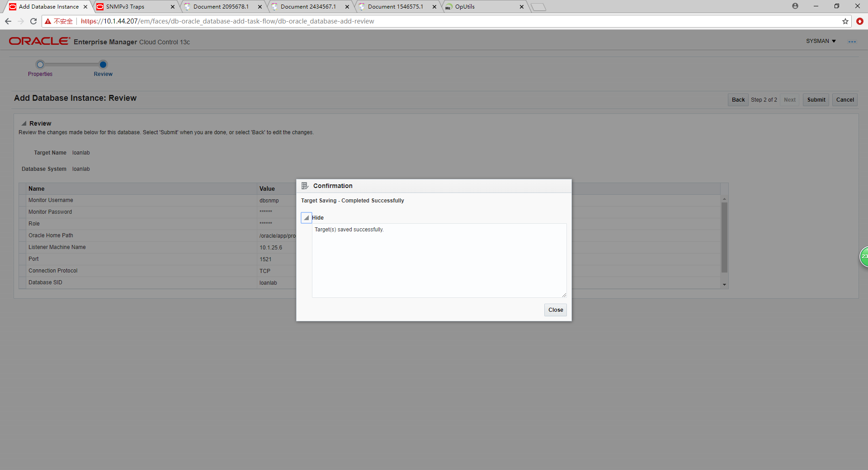Click the address bar URL
The image size is (868, 470).
(x=227, y=21)
